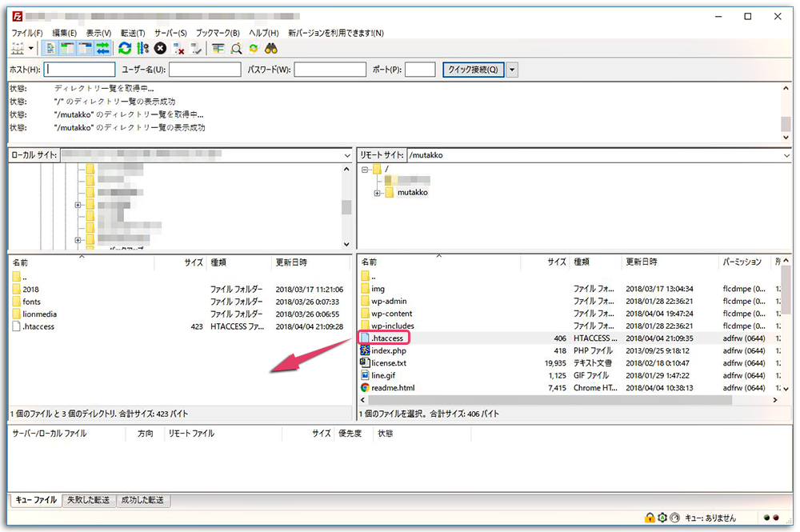Image resolution: width=800 pixels, height=532 pixels.
Task: Toggle synchronized browsing
Action: [x=254, y=48]
